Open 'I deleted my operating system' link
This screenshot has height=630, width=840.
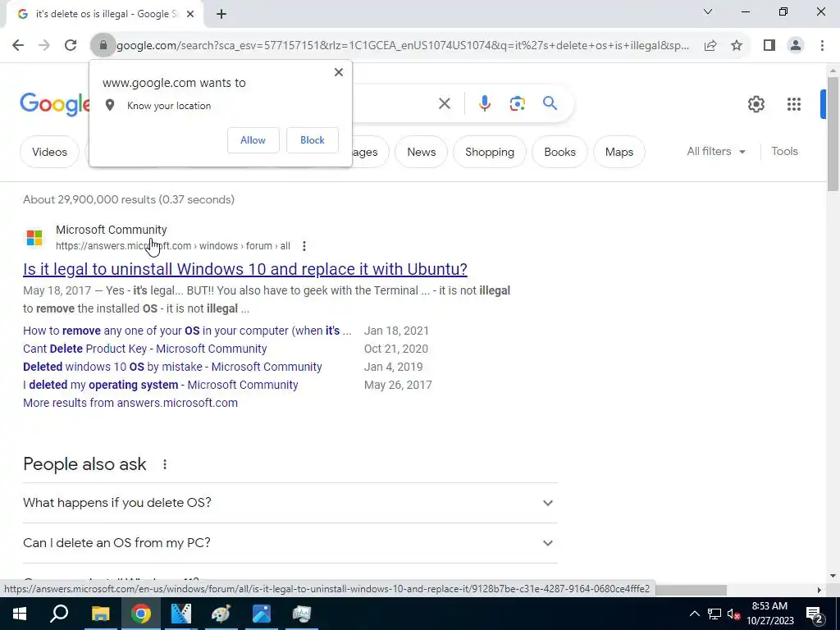(x=161, y=386)
